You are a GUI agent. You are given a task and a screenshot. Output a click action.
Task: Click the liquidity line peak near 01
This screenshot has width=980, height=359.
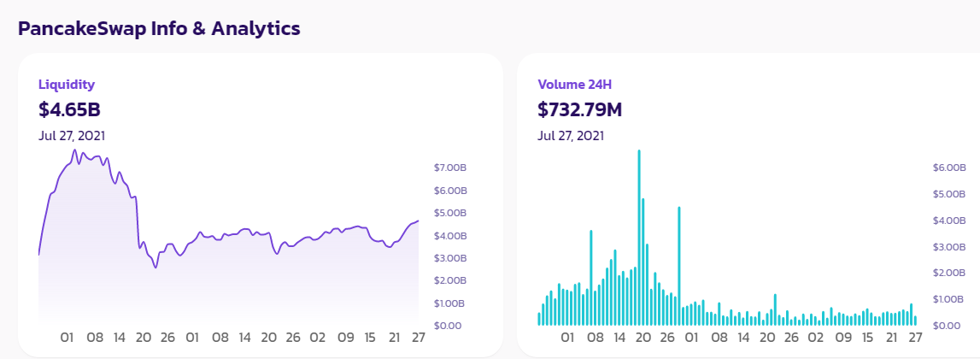74,150
